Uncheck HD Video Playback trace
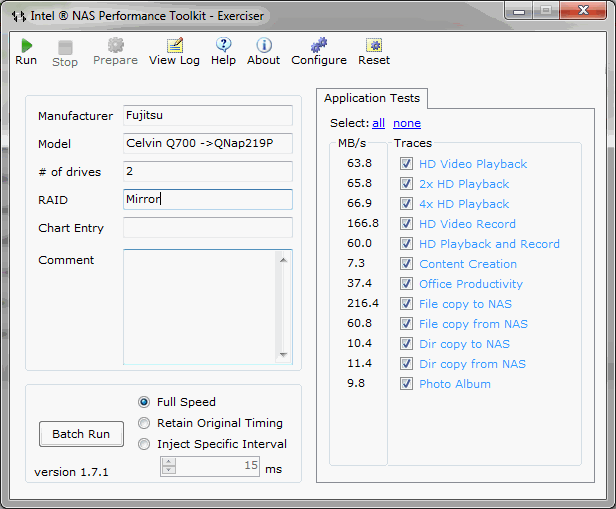The width and height of the screenshot is (616, 509). point(406,163)
